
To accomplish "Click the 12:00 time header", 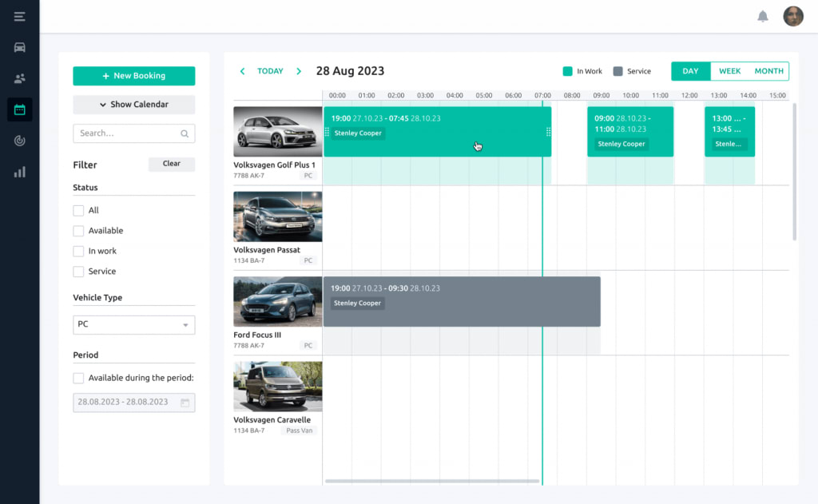I will (689, 96).
